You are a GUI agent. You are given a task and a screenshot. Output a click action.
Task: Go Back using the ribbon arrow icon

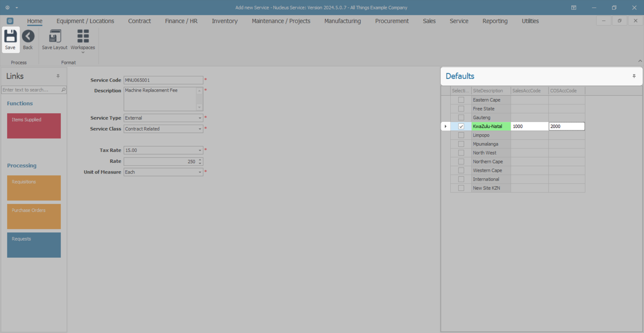pyautogui.click(x=28, y=36)
